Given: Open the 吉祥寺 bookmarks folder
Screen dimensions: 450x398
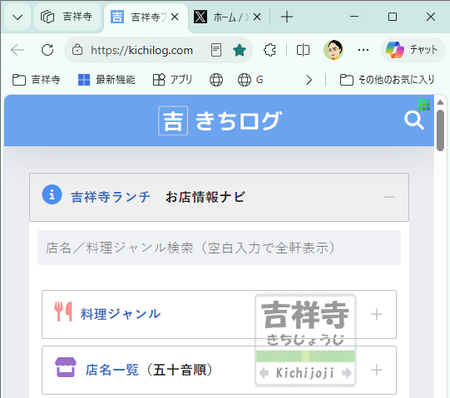Looking at the screenshot, I should pyautogui.click(x=36, y=80).
